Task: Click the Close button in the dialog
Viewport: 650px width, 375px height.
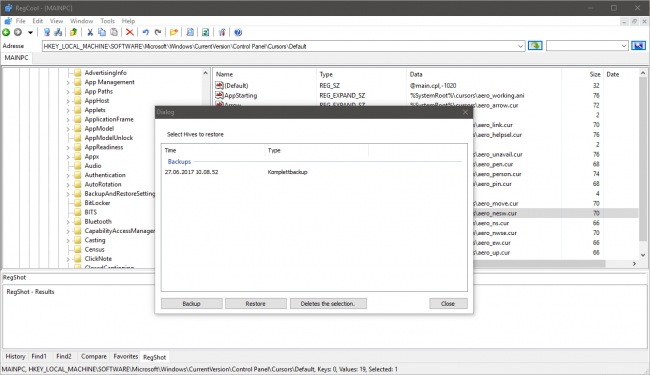Action: (448, 304)
